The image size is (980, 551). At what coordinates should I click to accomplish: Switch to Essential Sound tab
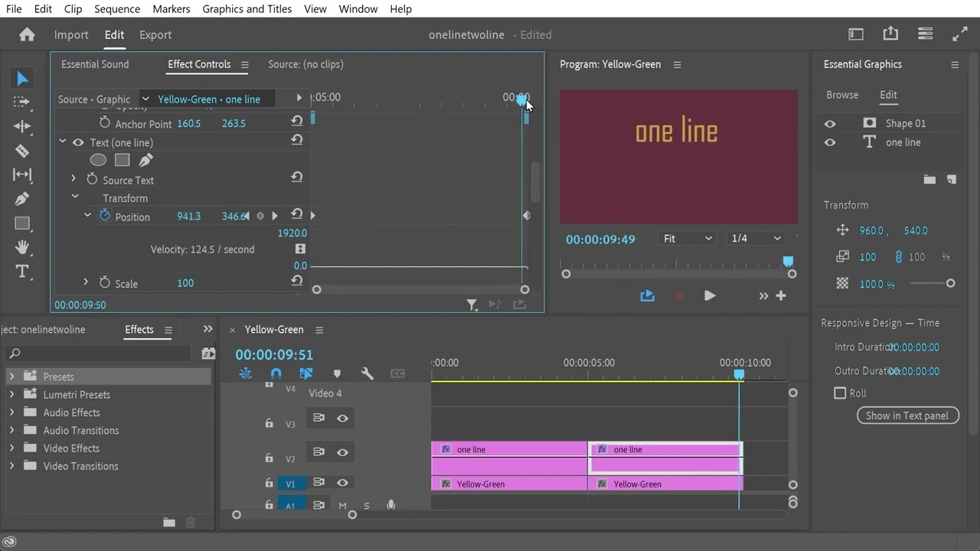(95, 64)
